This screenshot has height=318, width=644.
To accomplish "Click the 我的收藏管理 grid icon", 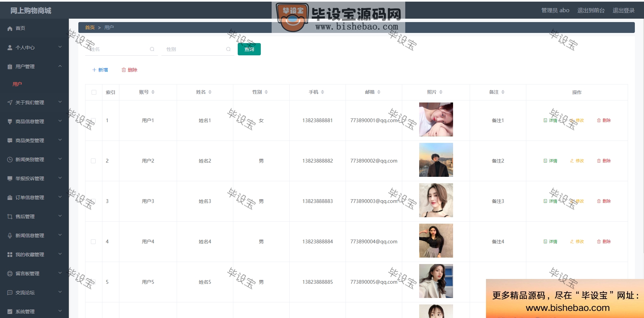I will [x=10, y=255].
